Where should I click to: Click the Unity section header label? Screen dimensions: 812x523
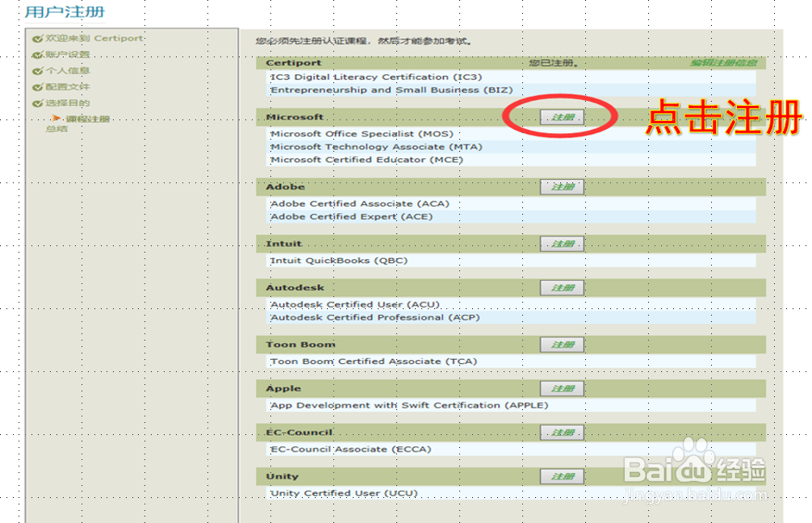[x=283, y=478]
